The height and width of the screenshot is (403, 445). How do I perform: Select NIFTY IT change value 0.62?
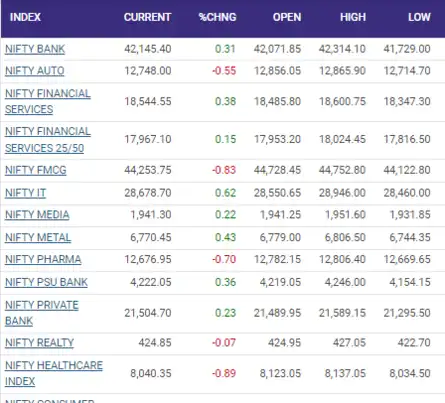pos(225,193)
